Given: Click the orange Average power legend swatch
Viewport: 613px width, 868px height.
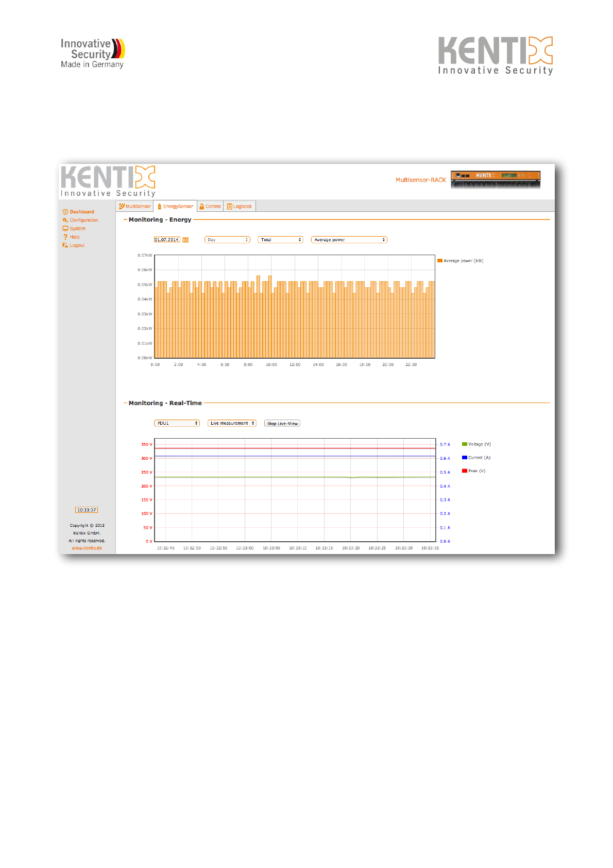Looking at the screenshot, I should 440,261.
